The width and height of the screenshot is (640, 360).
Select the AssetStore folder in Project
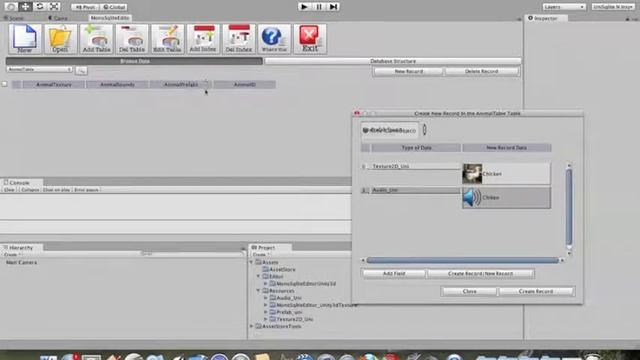[282, 269]
